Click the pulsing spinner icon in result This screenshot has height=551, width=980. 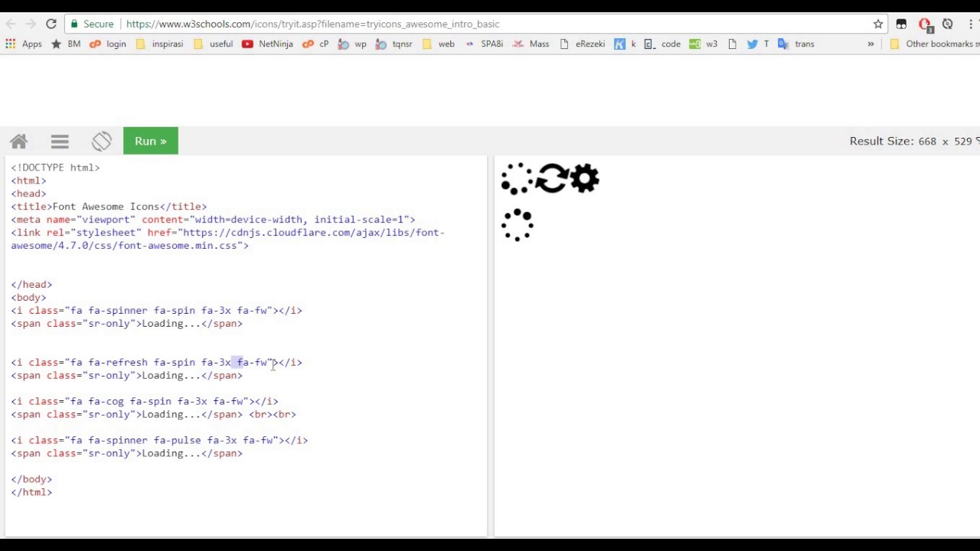517,225
